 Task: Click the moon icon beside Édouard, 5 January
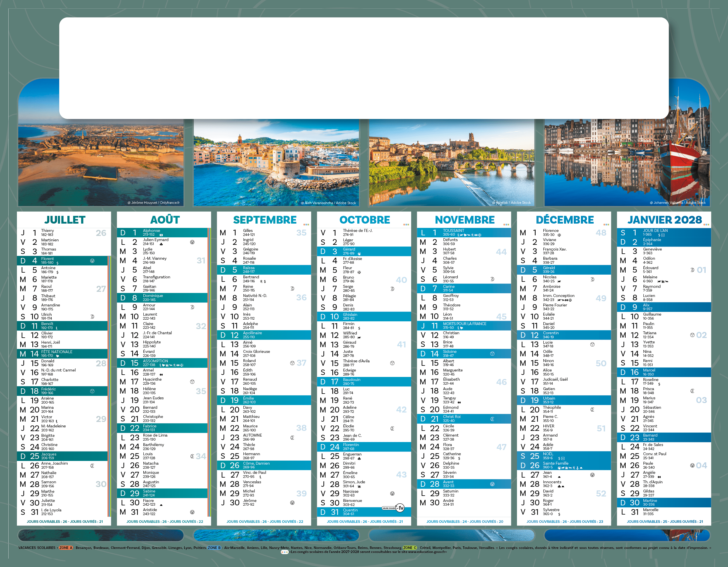tap(692, 270)
